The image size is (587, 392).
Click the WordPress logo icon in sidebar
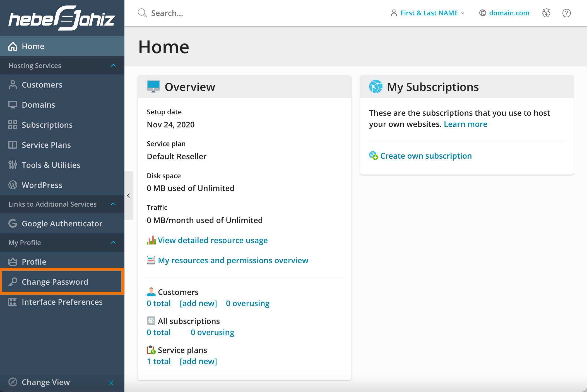click(13, 185)
